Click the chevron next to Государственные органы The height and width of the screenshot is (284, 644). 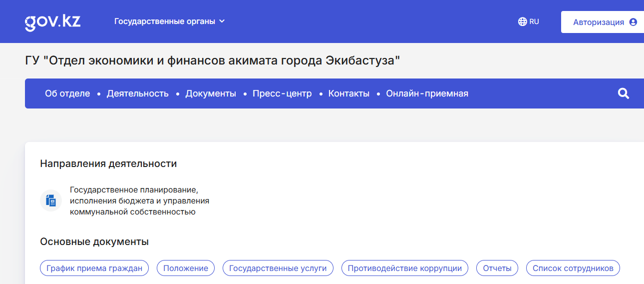[222, 21]
